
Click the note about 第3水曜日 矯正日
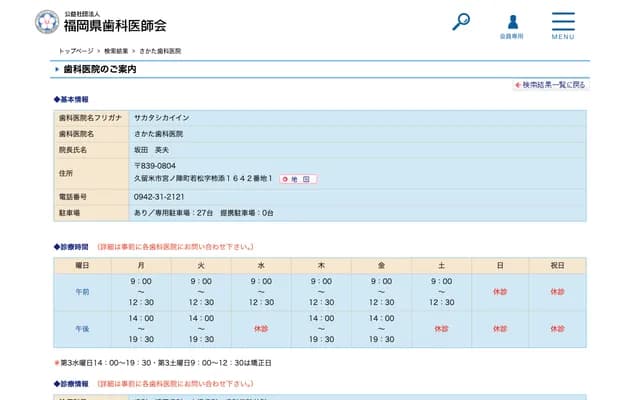point(163,363)
